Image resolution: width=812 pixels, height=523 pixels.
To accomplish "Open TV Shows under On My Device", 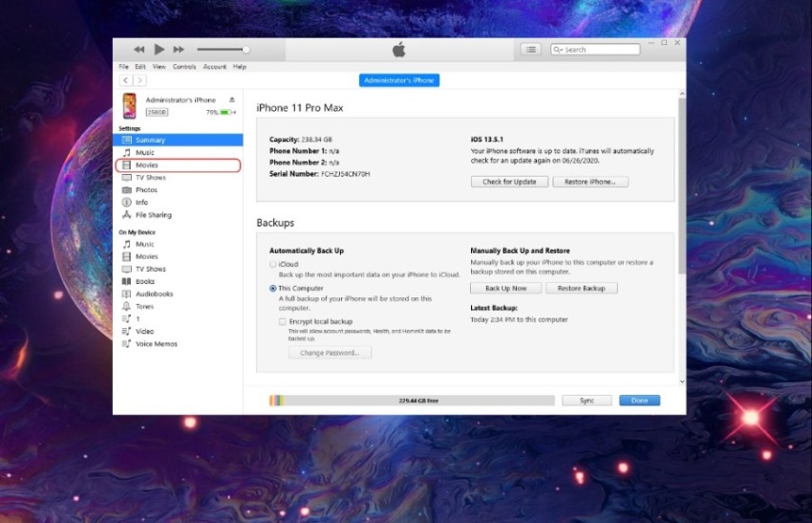I will coord(178,269).
